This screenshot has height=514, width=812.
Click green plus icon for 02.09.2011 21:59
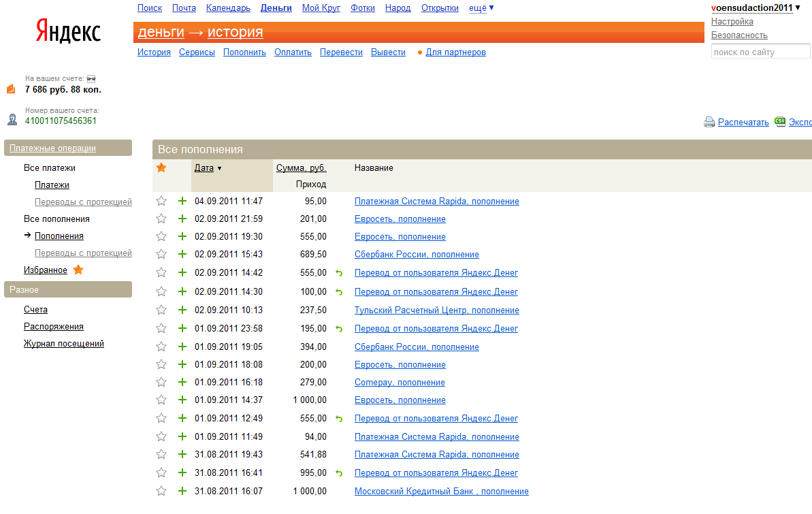182,219
